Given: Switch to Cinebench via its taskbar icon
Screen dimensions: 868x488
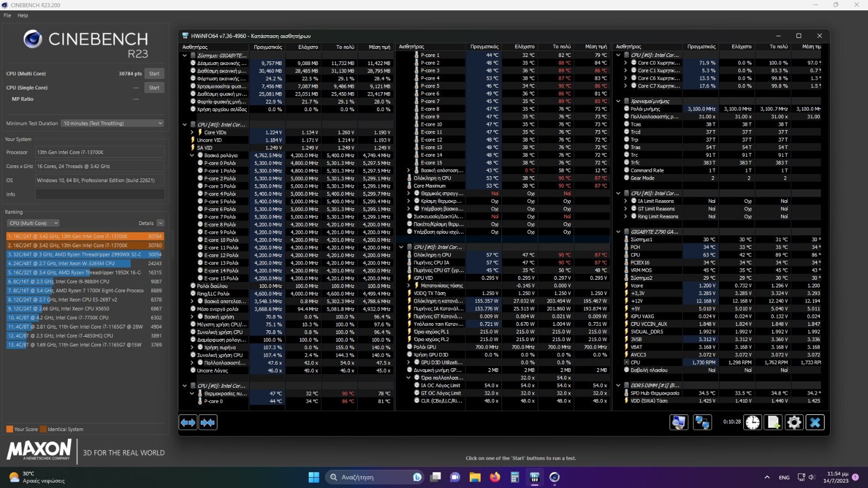Looking at the screenshot, I should (554, 477).
